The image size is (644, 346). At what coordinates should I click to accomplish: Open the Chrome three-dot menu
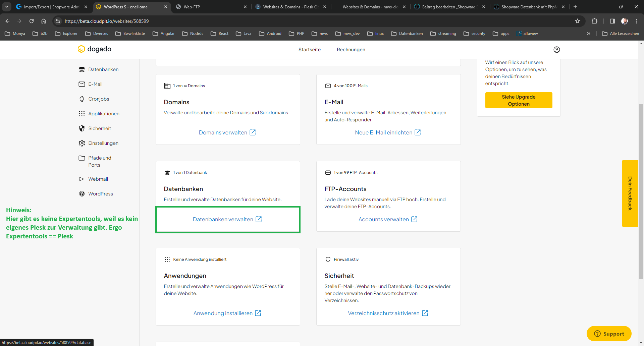pos(636,21)
